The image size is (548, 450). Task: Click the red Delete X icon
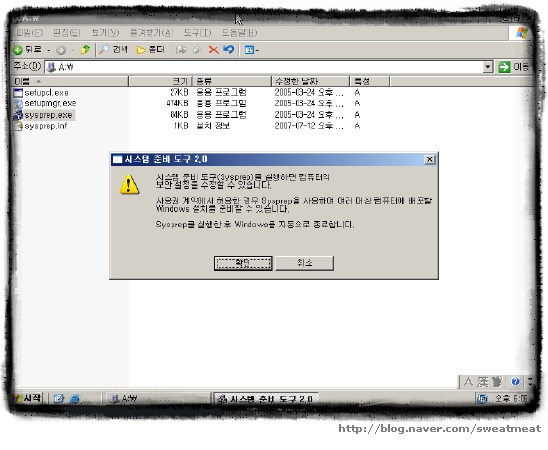coord(213,50)
